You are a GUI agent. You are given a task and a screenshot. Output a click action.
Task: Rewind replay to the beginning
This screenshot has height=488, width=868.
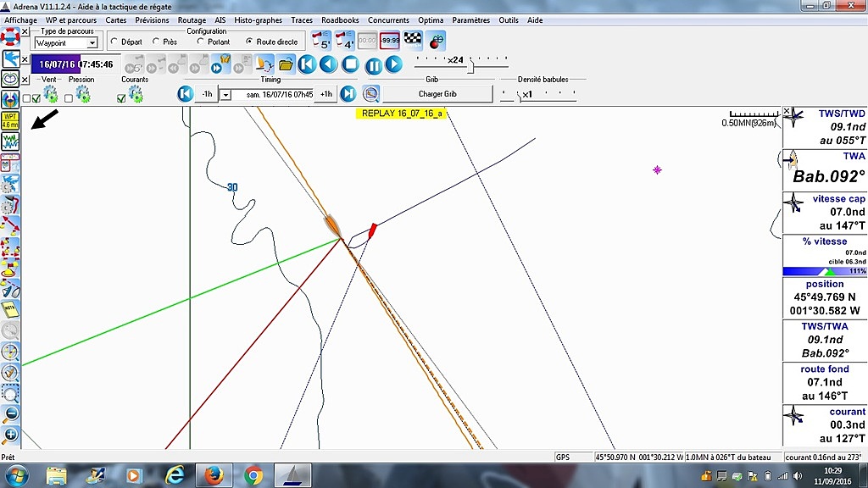pyautogui.click(x=307, y=64)
